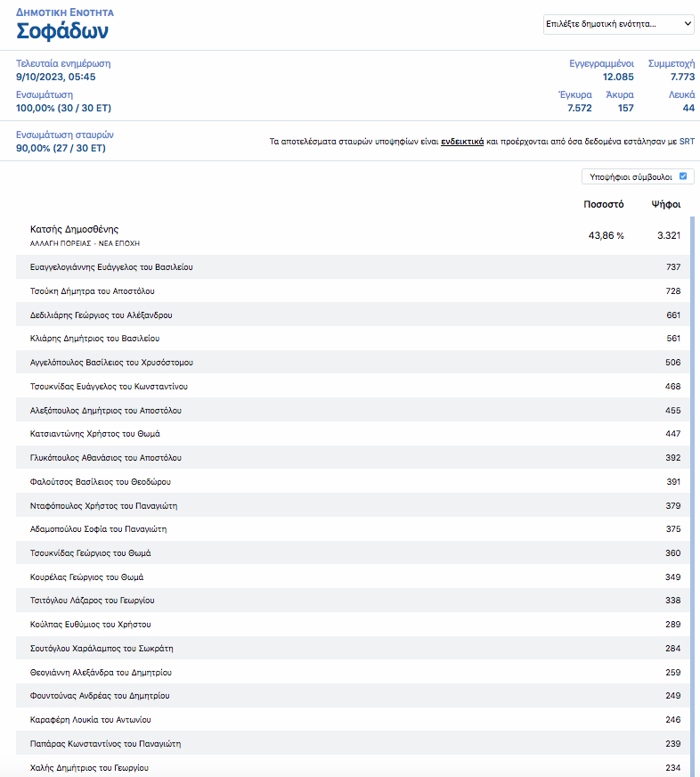The width and height of the screenshot is (700, 777).
Task: Select row Ευαγγελογιάννης Ευάγγελος του Βασιλείου
Action: pyautogui.click(x=111, y=267)
